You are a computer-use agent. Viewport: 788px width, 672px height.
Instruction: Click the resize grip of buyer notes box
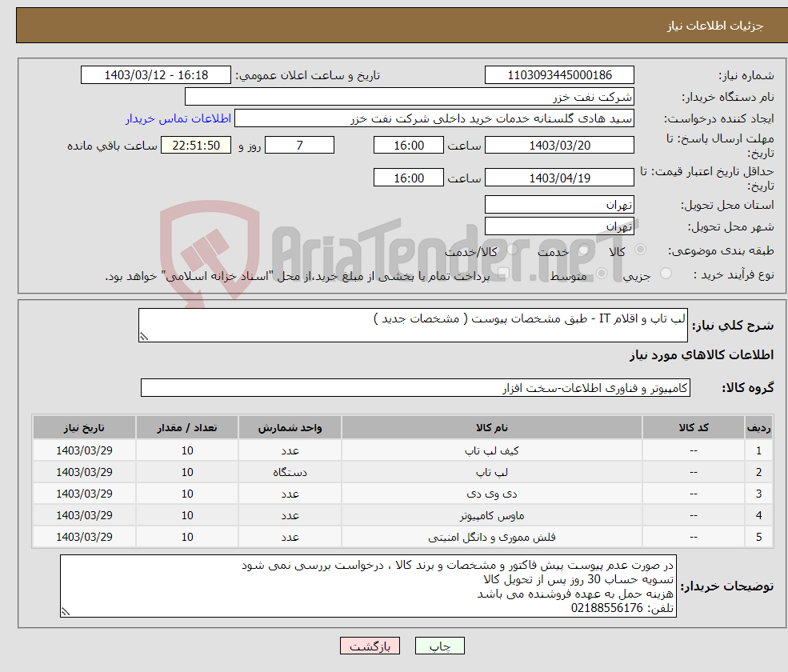coord(66,612)
